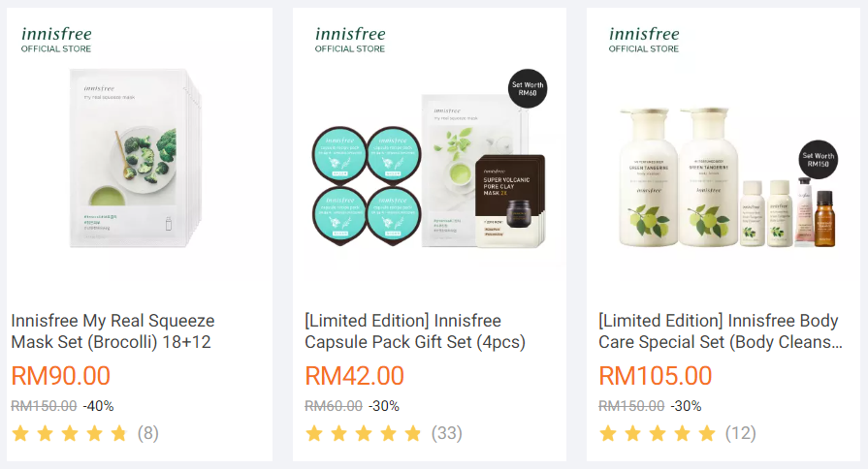Viewport: 868px width, 469px height.
Task: Open the Innisfree My Real Squeeze Mask Set title
Action: point(113,331)
